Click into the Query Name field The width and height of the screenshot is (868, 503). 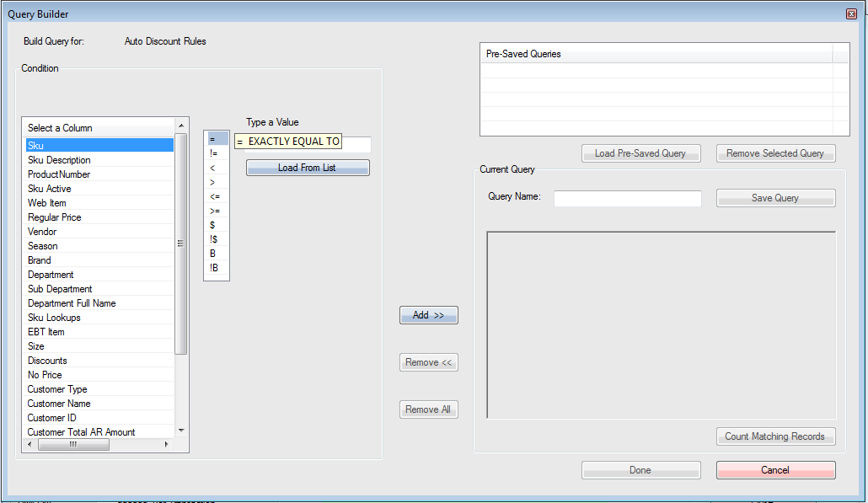point(627,198)
